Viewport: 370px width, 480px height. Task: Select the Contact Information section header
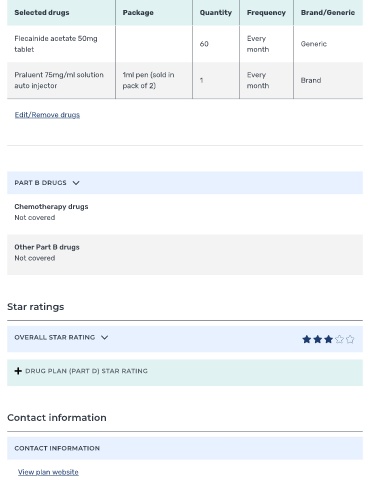[185, 448]
